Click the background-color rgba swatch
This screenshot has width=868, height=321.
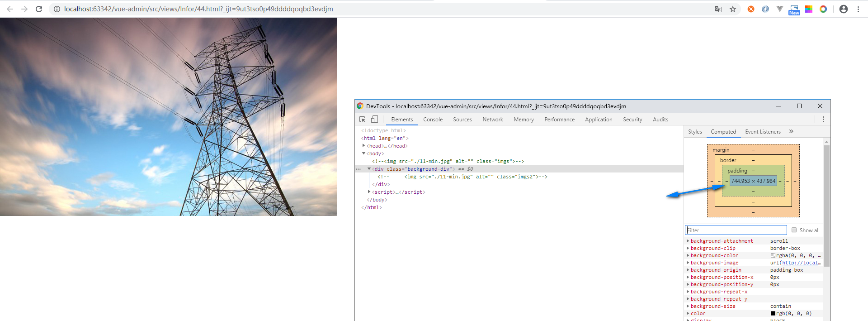point(773,255)
